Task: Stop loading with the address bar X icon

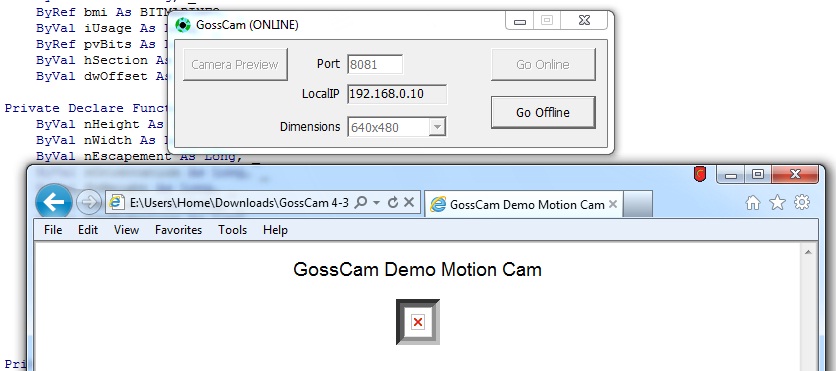Action: pos(409,203)
